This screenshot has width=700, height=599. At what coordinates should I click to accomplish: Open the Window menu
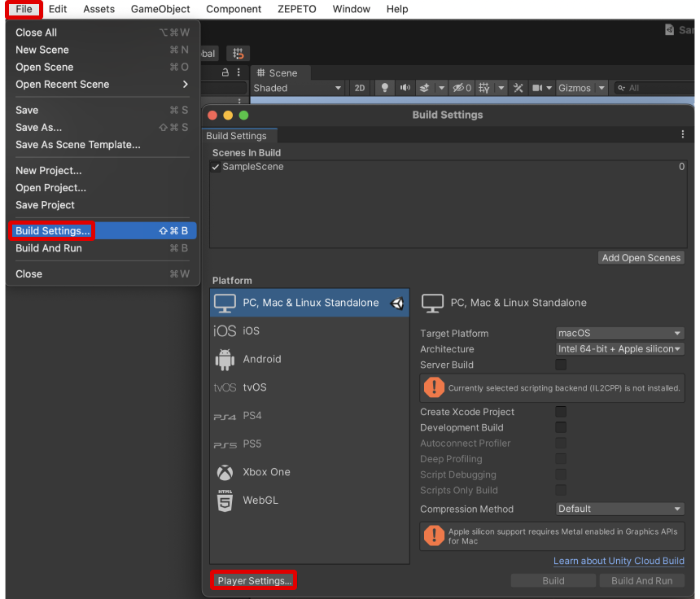[352, 9]
